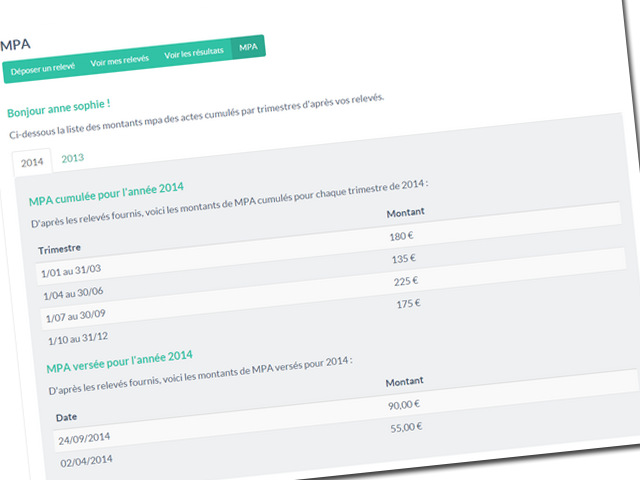This screenshot has width=640, height=480.
Task: Click the 90,00 € payment amount
Action: (x=404, y=404)
